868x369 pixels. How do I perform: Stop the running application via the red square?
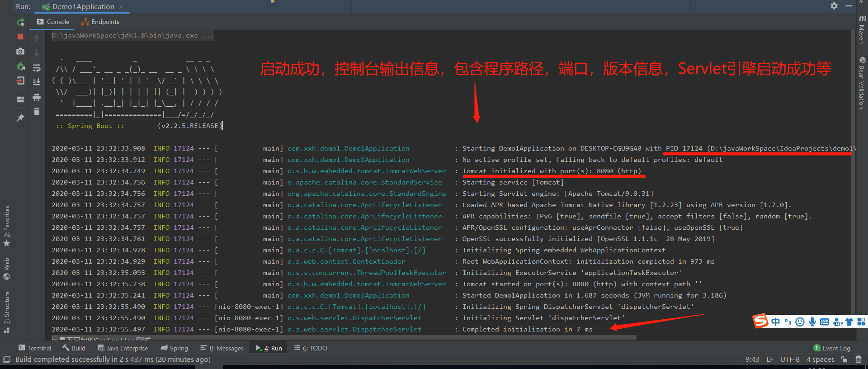[x=20, y=37]
